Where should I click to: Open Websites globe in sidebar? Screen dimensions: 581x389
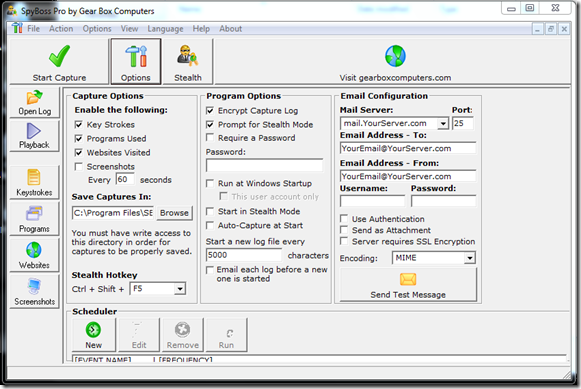pyautogui.click(x=34, y=250)
